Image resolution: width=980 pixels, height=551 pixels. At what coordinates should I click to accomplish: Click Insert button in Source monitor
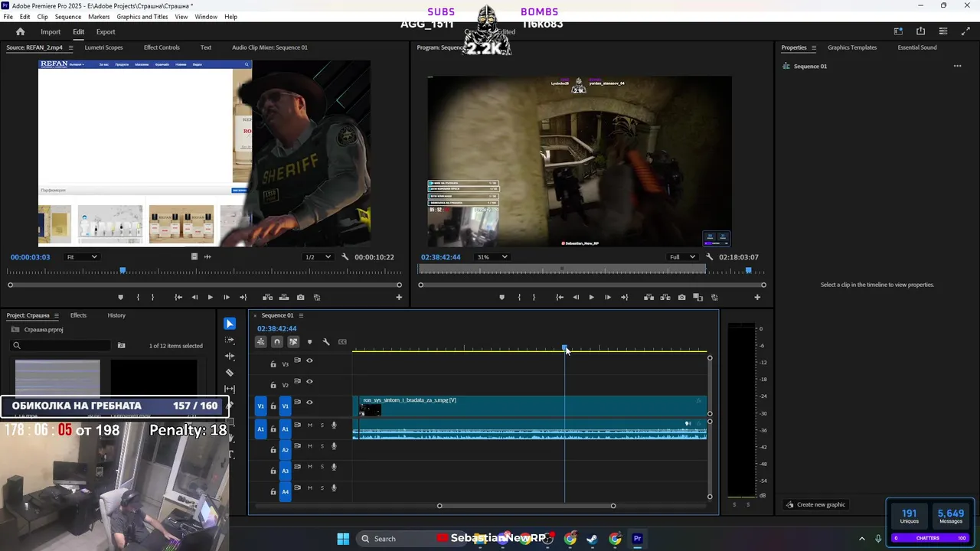pyautogui.click(x=267, y=297)
